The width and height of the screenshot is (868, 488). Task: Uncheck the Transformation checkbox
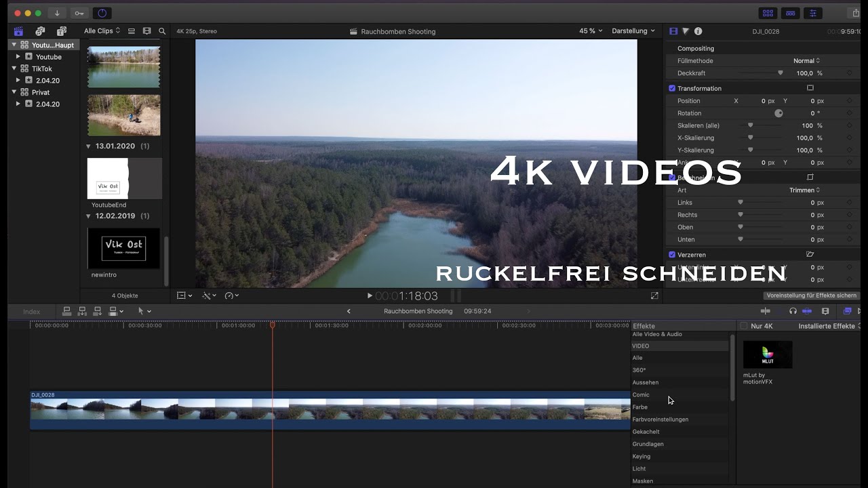[x=672, y=88]
